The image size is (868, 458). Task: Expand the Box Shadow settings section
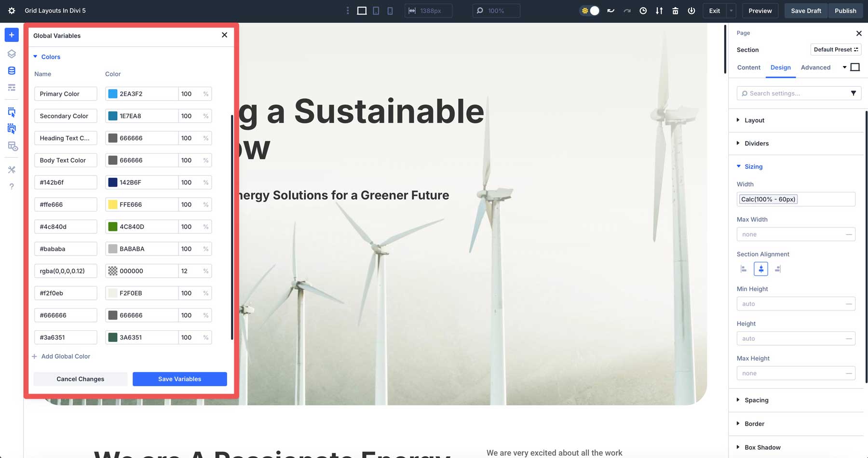761,447
